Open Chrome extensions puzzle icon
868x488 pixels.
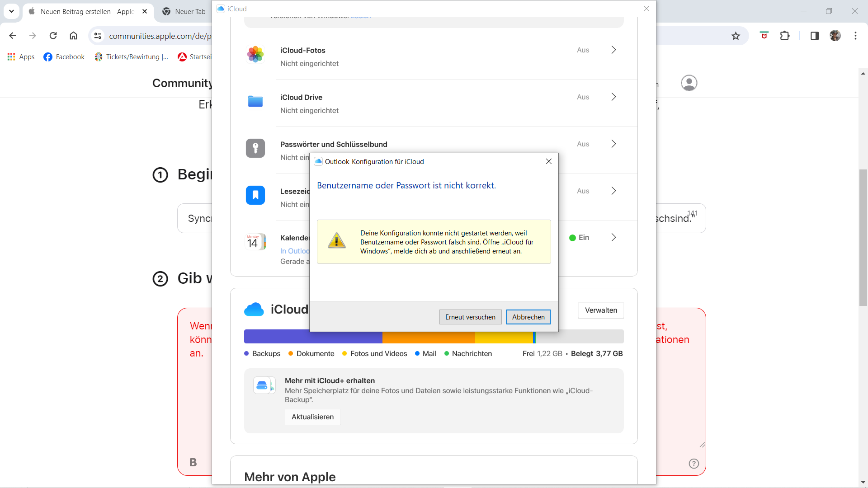[x=785, y=36]
